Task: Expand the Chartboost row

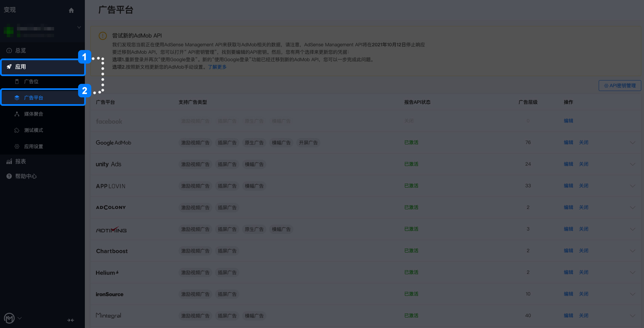Action: (633, 251)
